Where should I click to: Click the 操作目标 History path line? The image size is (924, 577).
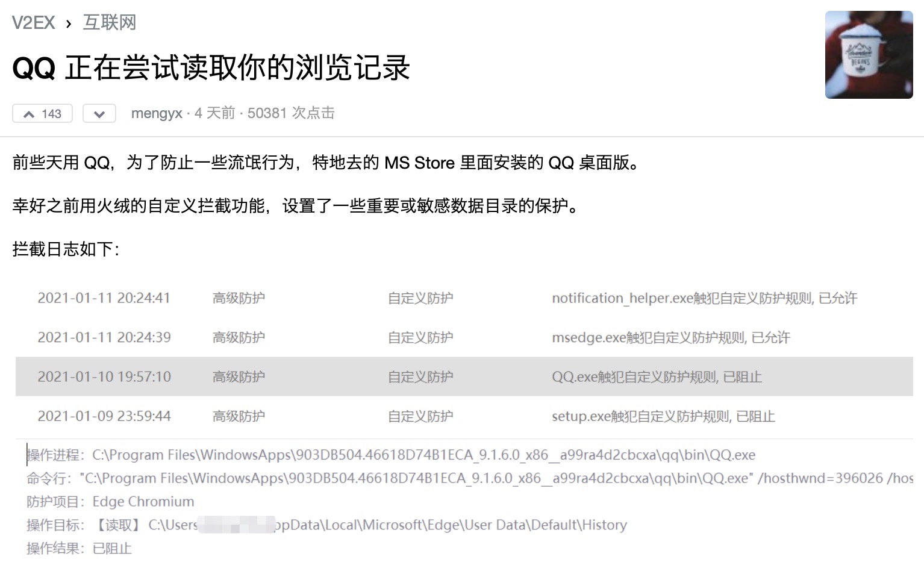[x=327, y=525]
